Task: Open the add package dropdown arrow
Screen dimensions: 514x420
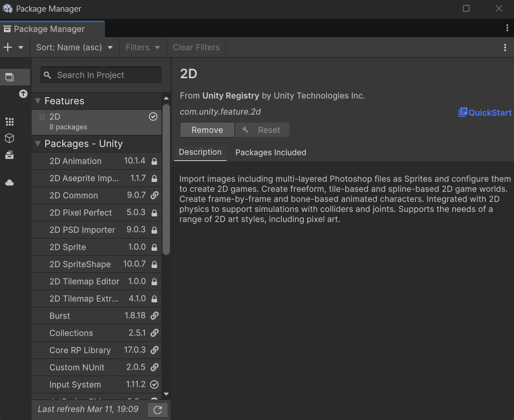Action: pyautogui.click(x=21, y=48)
